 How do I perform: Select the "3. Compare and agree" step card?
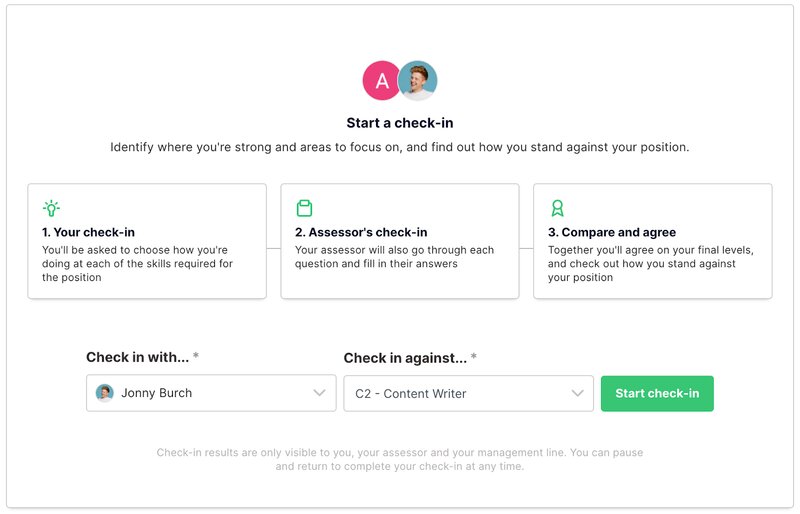(x=652, y=241)
